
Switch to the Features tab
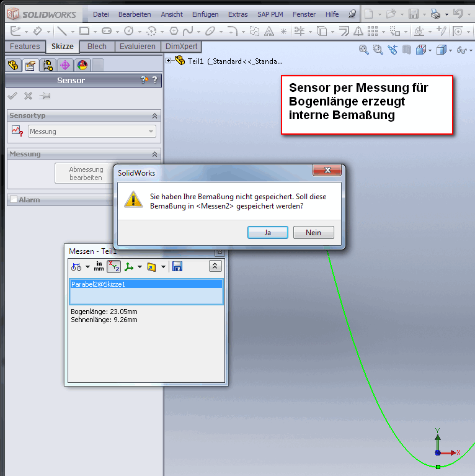pyautogui.click(x=25, y=47)
